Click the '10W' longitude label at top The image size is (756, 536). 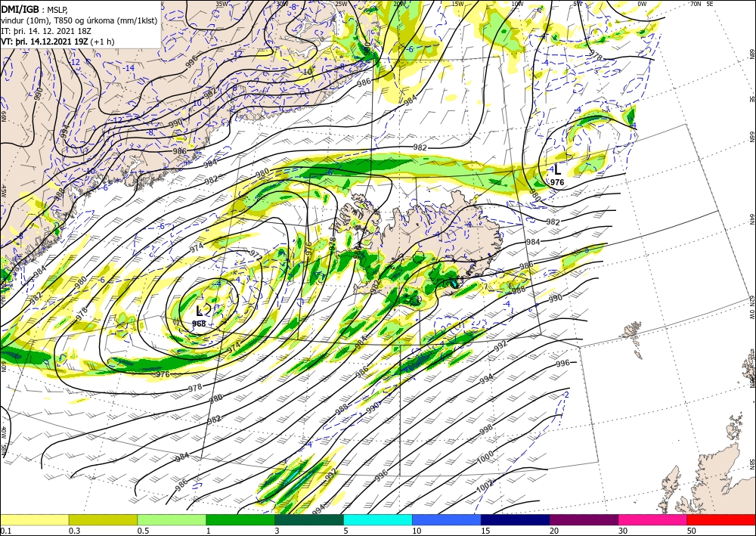517,4
